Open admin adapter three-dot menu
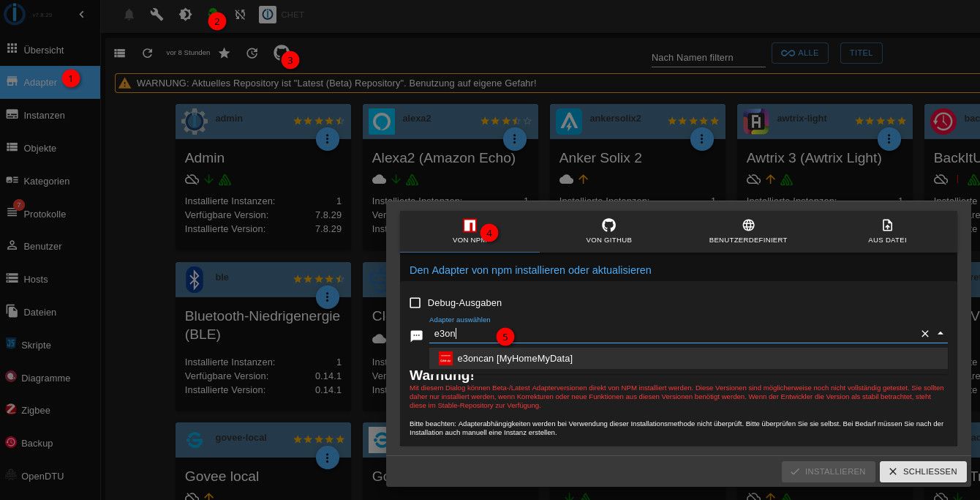 pyautogui.click(x=328, y=138)
